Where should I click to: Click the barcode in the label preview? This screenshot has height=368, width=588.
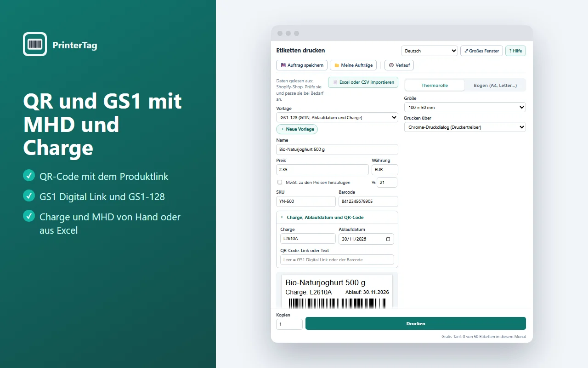337,303
